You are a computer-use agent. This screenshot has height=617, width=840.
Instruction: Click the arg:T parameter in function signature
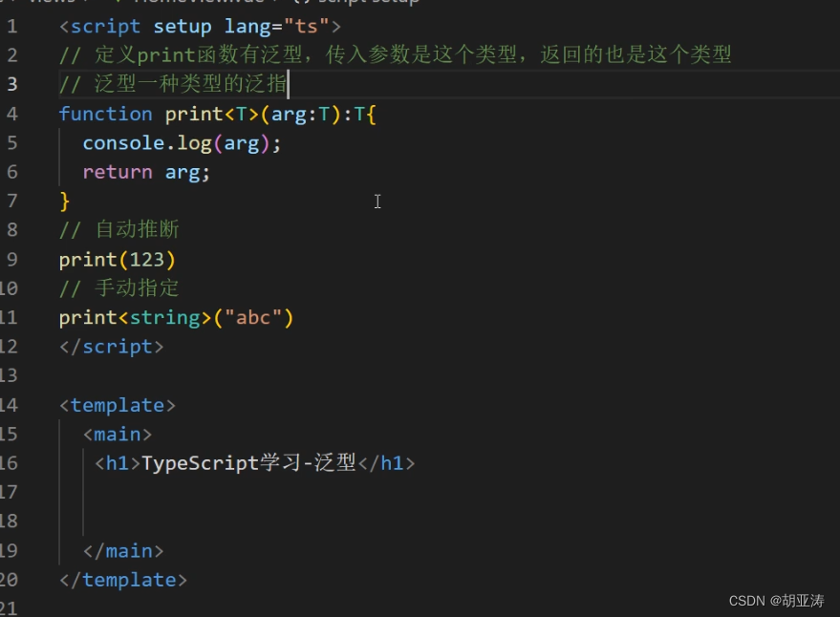coord(300,114)
